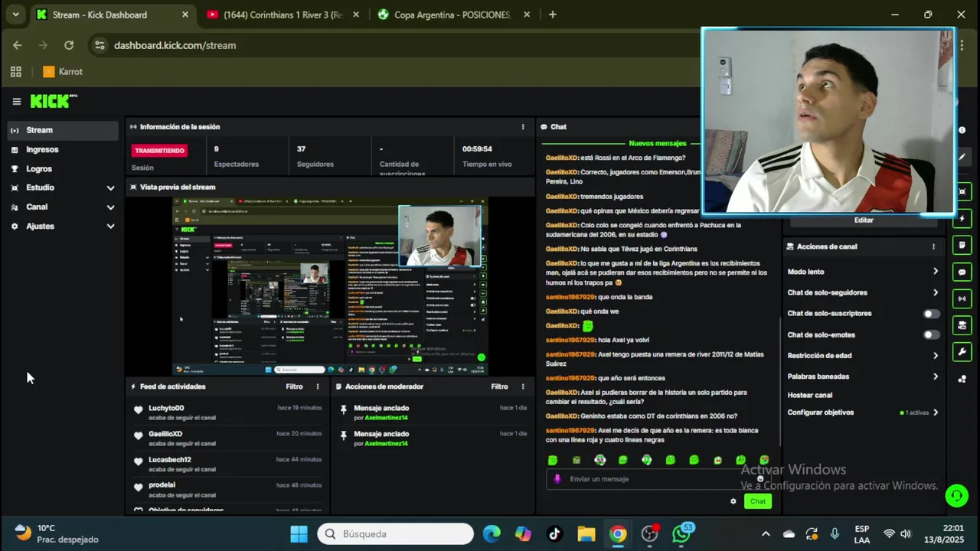Click first Mensaje anclado moderator entry

[x=433, y=412]
